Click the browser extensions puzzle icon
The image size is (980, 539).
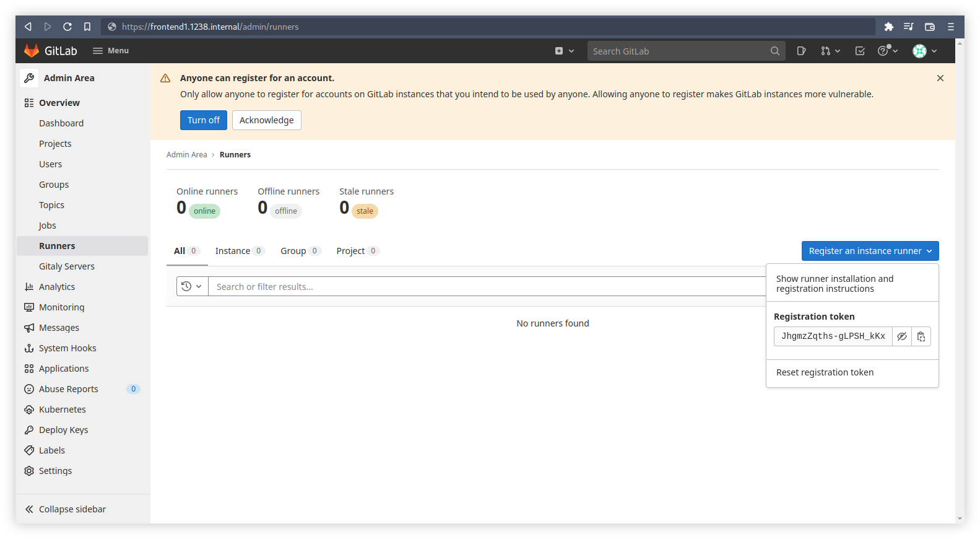coord(889,27)
